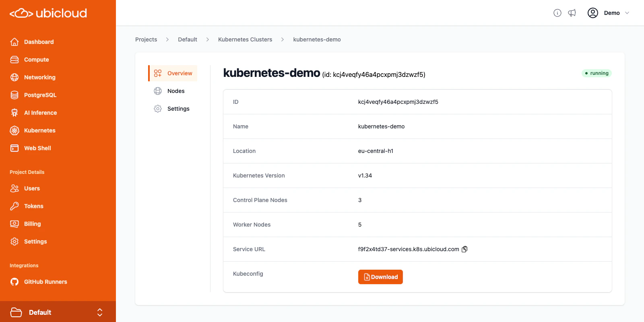Click the Overview grid icon
644x322 pixels.
158,73
